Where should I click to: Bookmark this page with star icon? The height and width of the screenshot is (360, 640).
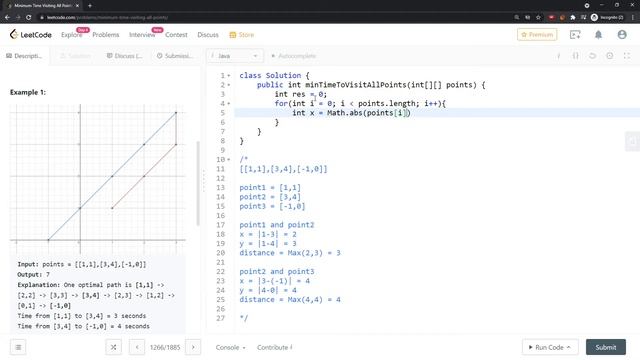point(538,18)
